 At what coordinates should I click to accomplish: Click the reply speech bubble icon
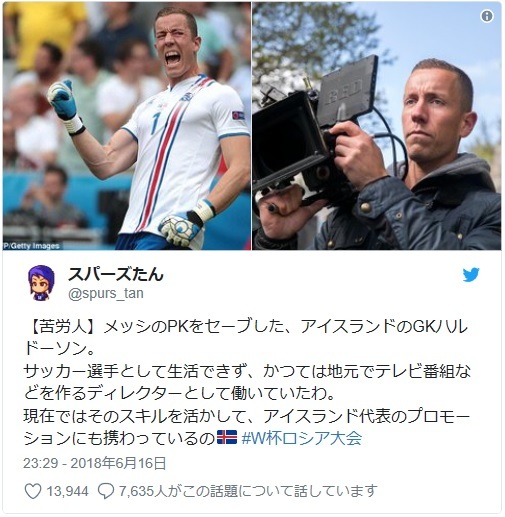pos(106,491)
